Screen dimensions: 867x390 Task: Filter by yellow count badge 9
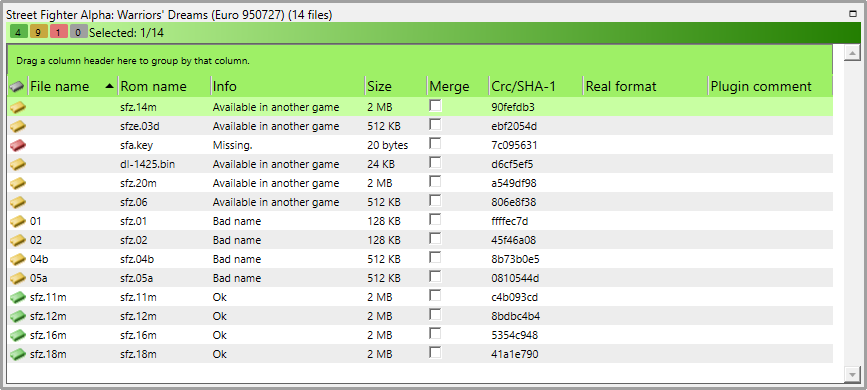pyautogui.click(x=39, y=32)
